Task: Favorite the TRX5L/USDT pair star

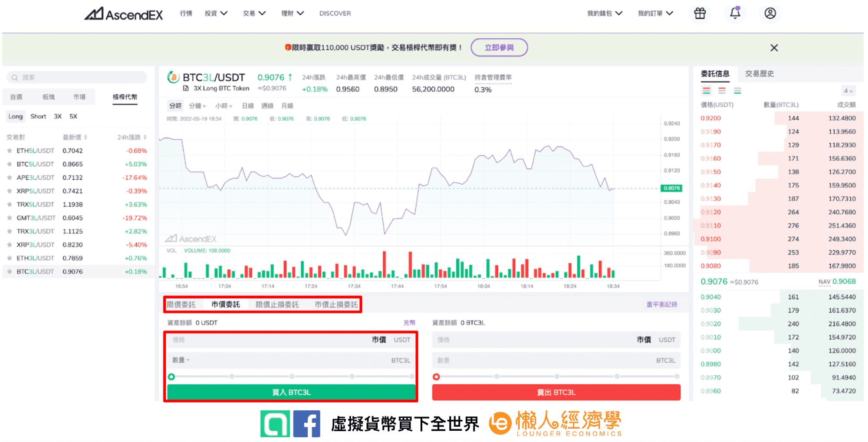Action: [9, 204]
